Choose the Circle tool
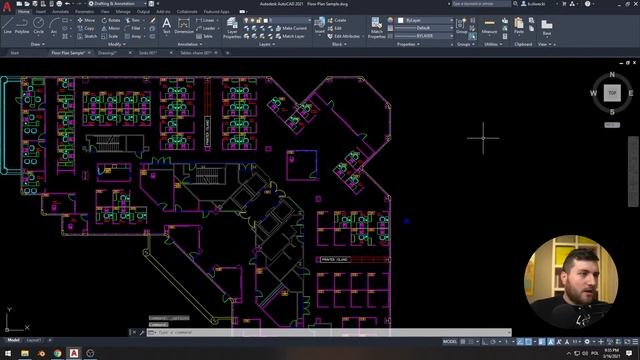Viewport: 640px width, 360px height. coord(38,25)
